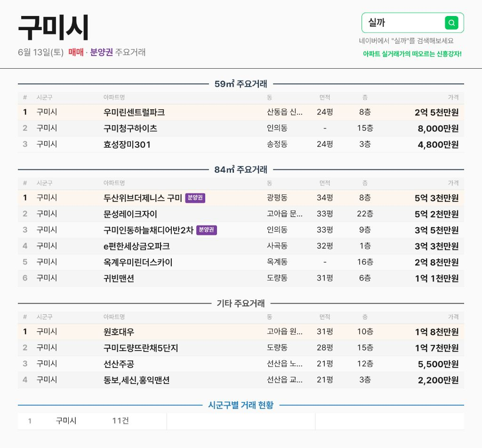Click the 가격 column header in 84㎡ table

[x=453, y=183]
